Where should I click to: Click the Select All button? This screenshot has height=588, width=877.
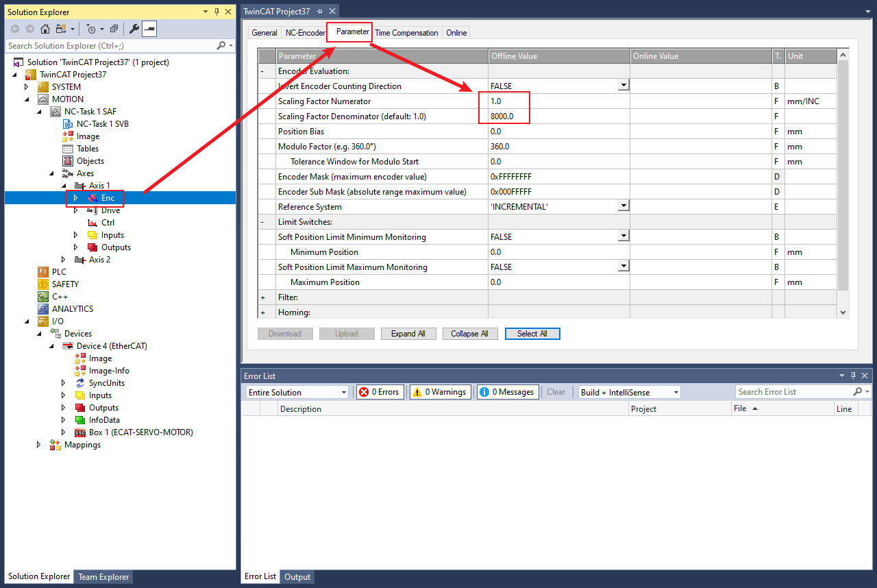click(532, 334)
